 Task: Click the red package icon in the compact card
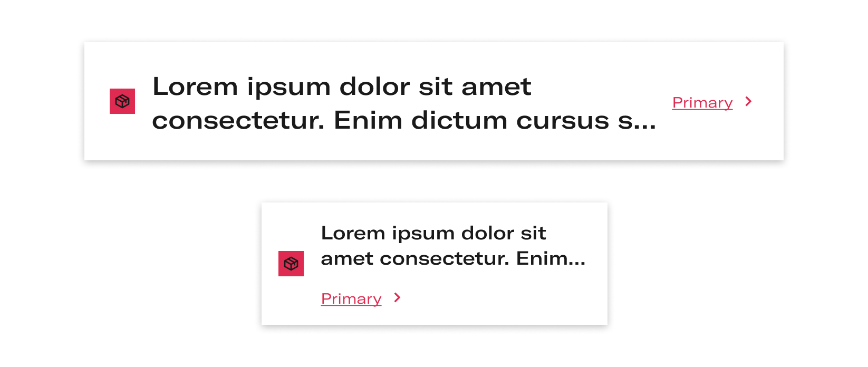(x=291, y=264)
